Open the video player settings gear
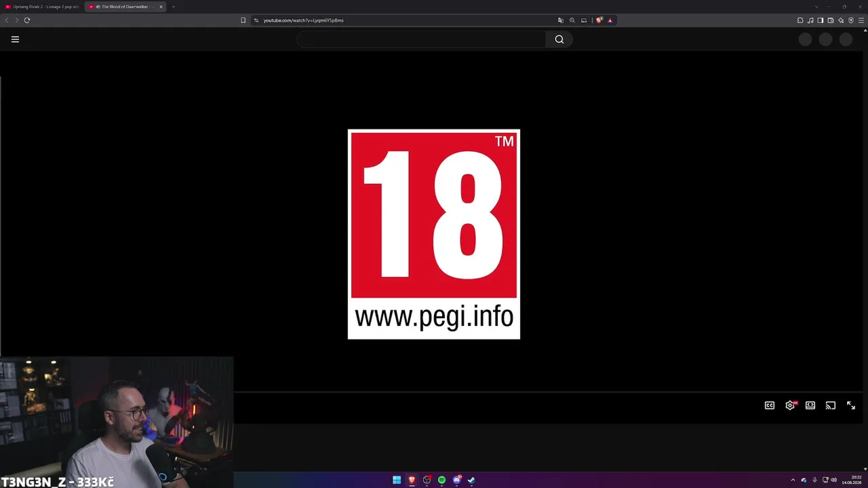The image size is (868, 488). tap(790, 405)
